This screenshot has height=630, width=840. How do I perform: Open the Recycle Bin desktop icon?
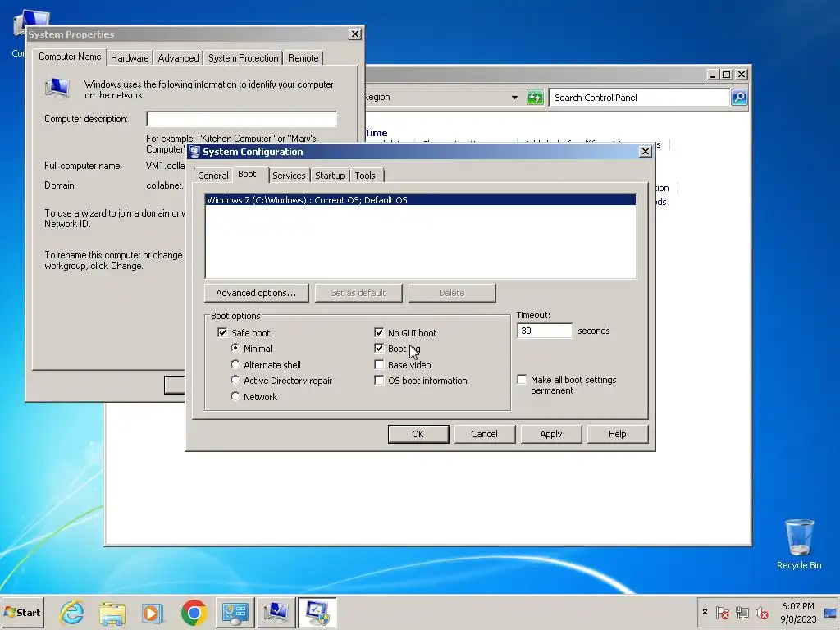click(x=799, y=543)
